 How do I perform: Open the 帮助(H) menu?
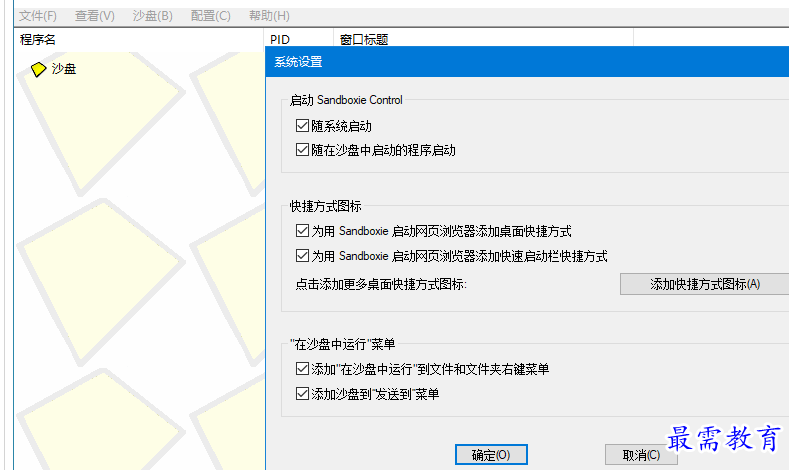pos(269,16)
